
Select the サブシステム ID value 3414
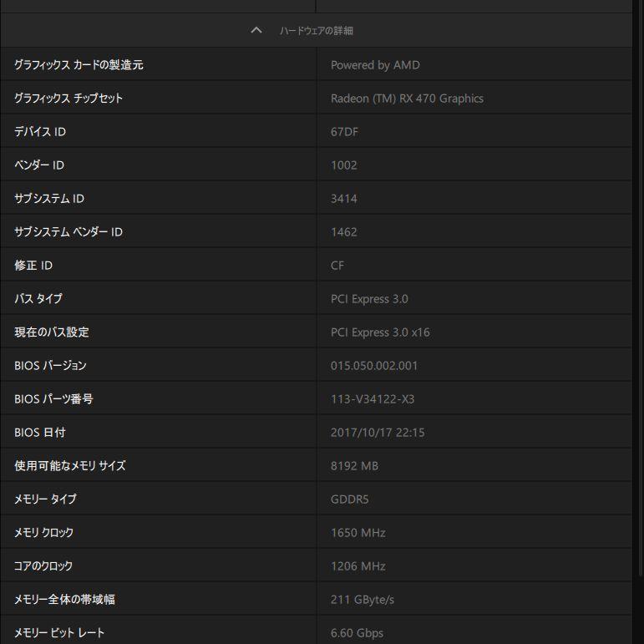pos(344,199)
